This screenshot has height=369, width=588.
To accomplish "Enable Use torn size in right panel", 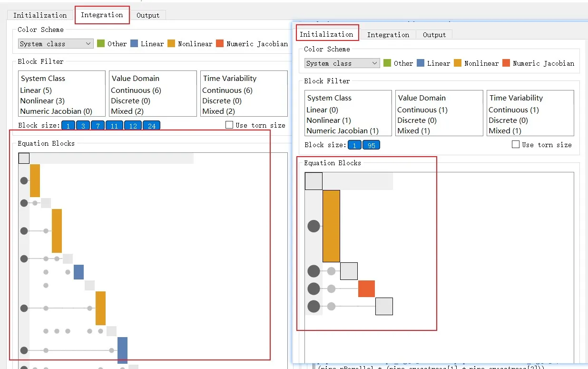I will point(516,144).
